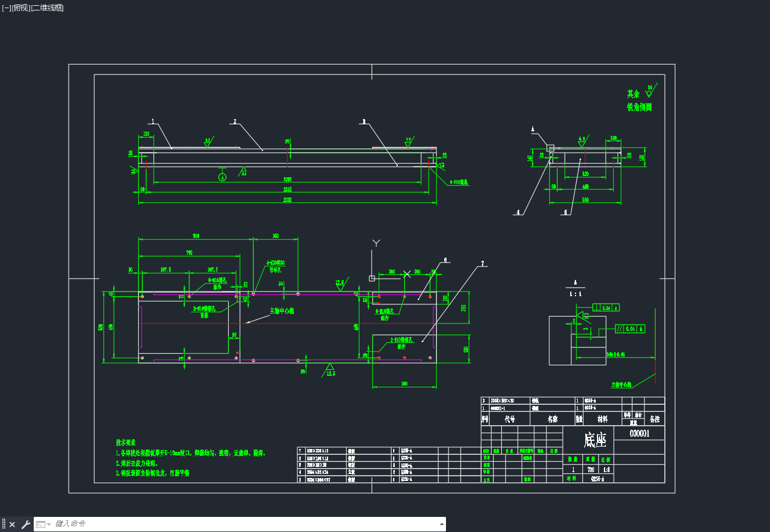Screen dimensions: 770x532
Task: Select detail view A 1:1 label
Action: point(575,289)
